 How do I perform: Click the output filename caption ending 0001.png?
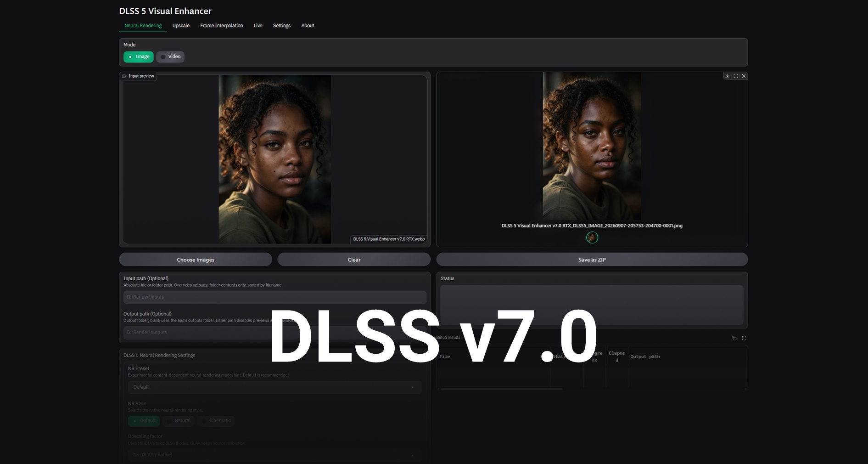592,226
